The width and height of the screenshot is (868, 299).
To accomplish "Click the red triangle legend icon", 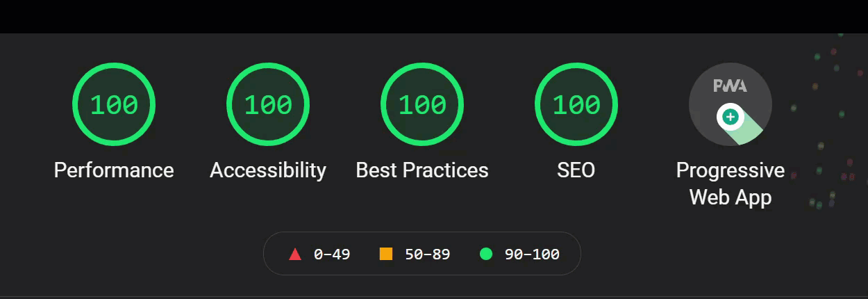I will point(295,254).
